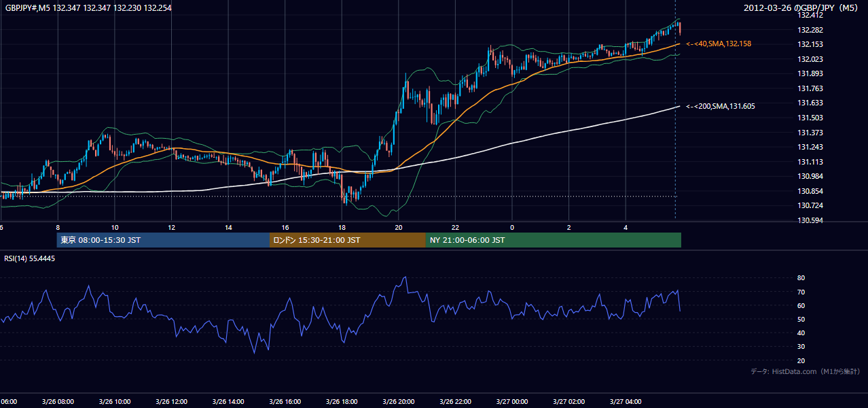Viewport: 868px width, 408px height.
Task: Click hour 0 on the price chart time axis
Action: [x=512, y=227]
